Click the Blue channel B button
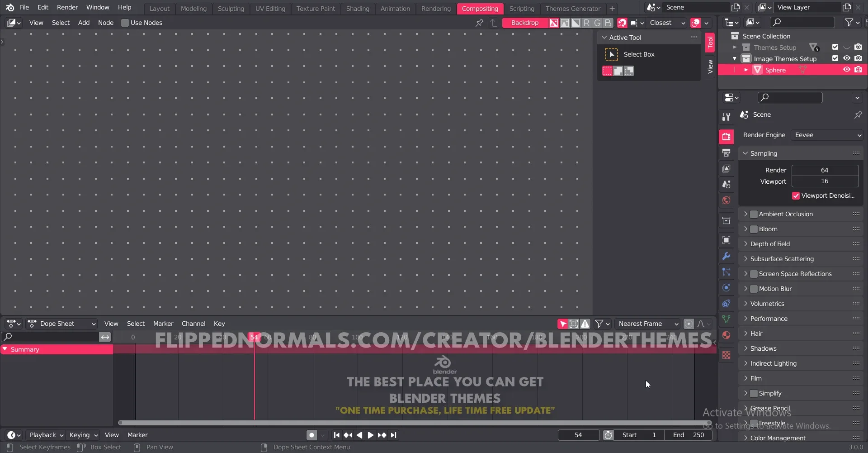The width and height of the screenshot is (868, 453). coord(608,23)
